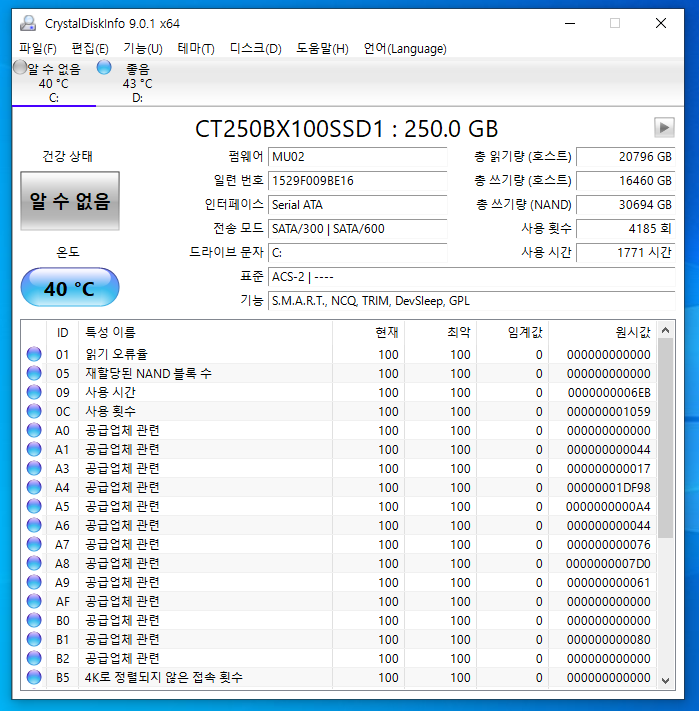Click raw value 0000000006EB

pos(609,393)
